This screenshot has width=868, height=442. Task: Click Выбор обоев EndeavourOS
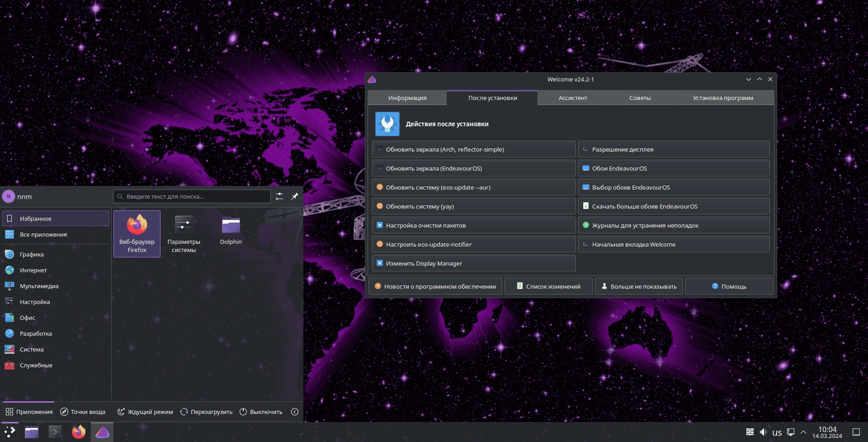(674, 187)
